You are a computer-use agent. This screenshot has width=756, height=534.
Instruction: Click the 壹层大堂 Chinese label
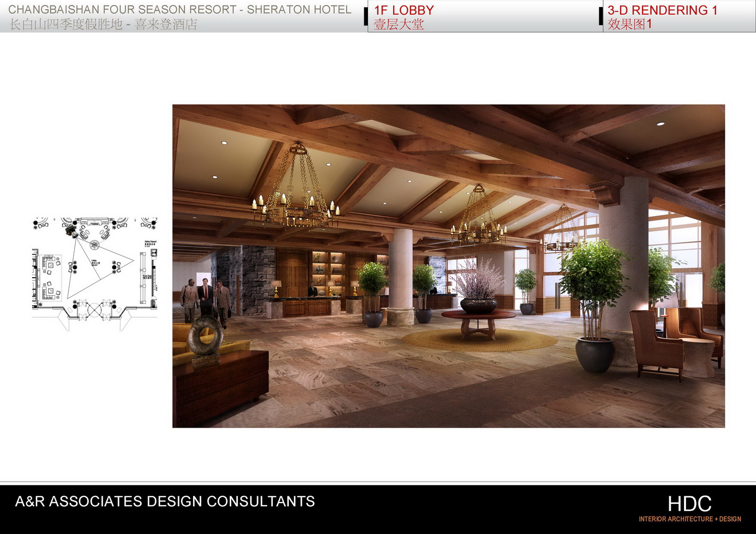pos(399,24)
